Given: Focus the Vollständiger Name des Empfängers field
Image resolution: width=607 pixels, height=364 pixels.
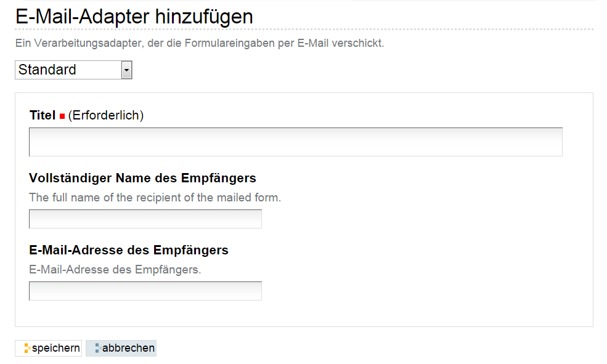Looking at the screenshot, I should [145, 219].
